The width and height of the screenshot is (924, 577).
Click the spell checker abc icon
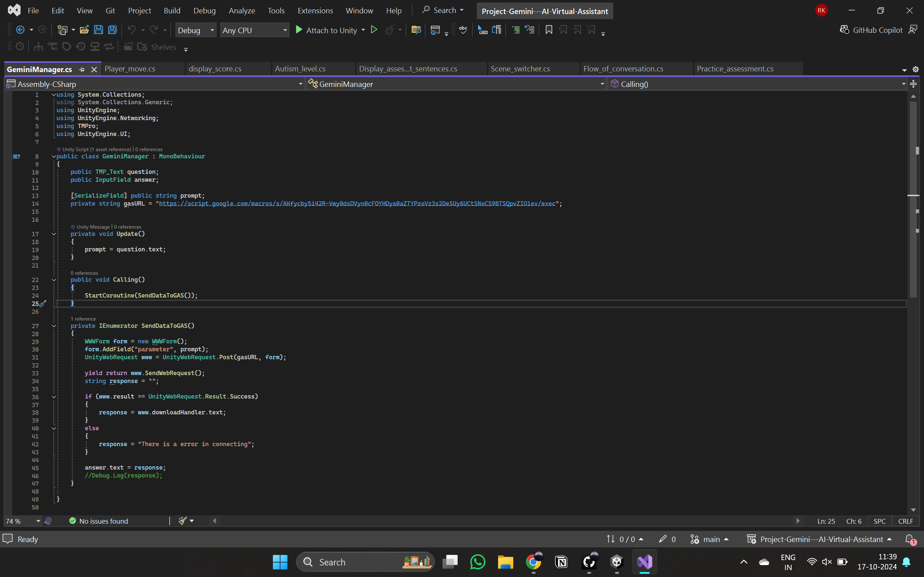(463, 30)
